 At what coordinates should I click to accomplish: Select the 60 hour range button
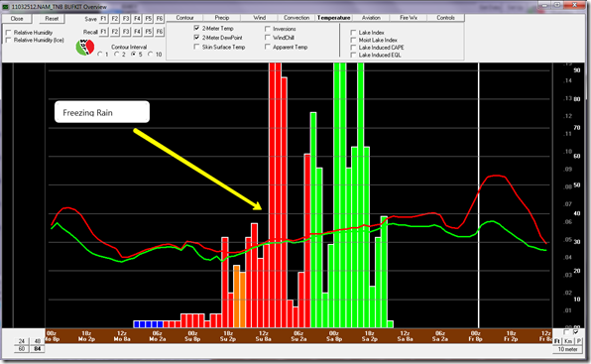(x=22, y=349)
